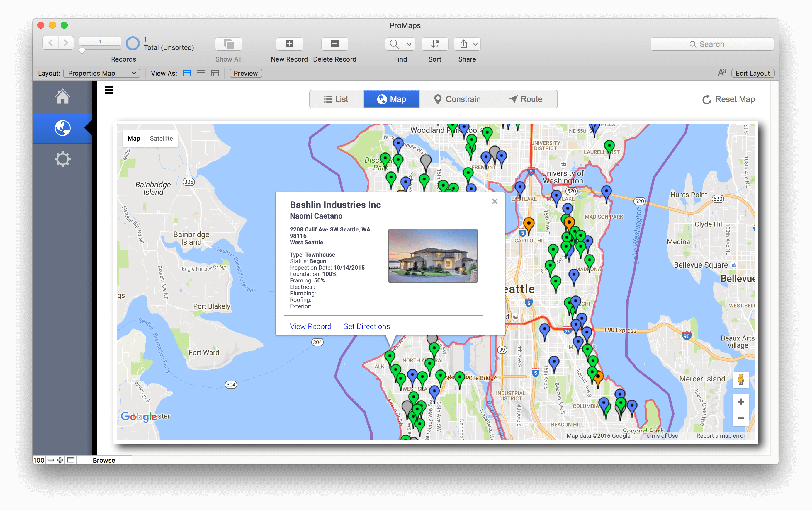812x511 pixels.
Task: Click Report a map error link
Action: 721,436
